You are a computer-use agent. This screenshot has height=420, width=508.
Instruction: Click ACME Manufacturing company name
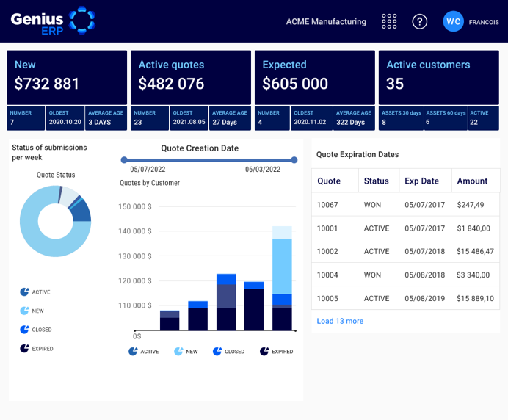(326, 22)
